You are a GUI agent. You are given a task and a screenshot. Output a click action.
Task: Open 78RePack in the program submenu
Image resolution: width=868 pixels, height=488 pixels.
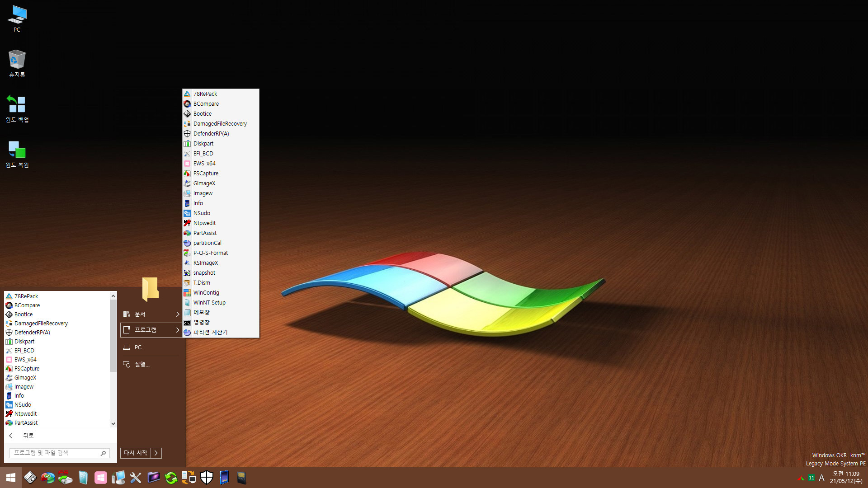point(221,94)
